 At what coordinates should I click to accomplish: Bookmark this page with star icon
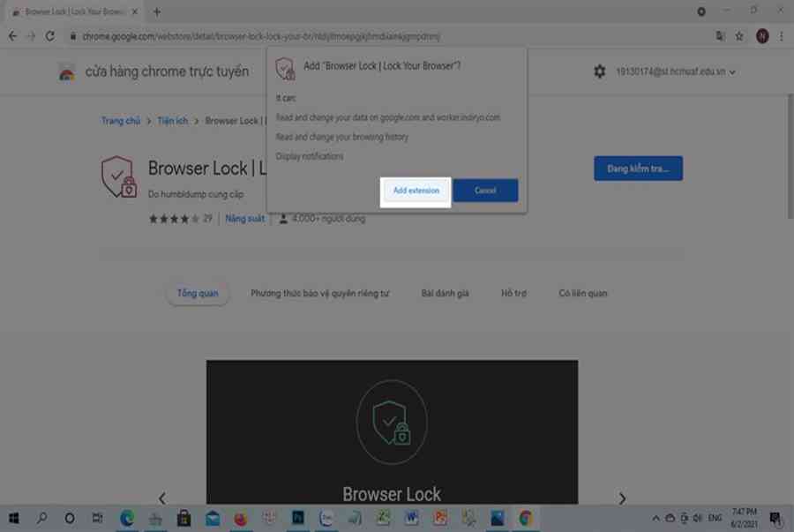click(739, 36)
